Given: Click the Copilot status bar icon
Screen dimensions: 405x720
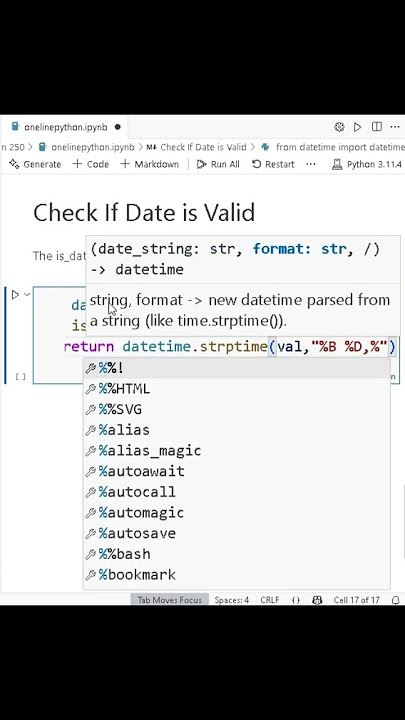Looking at the screenshot, I should (x=317, y=600).
